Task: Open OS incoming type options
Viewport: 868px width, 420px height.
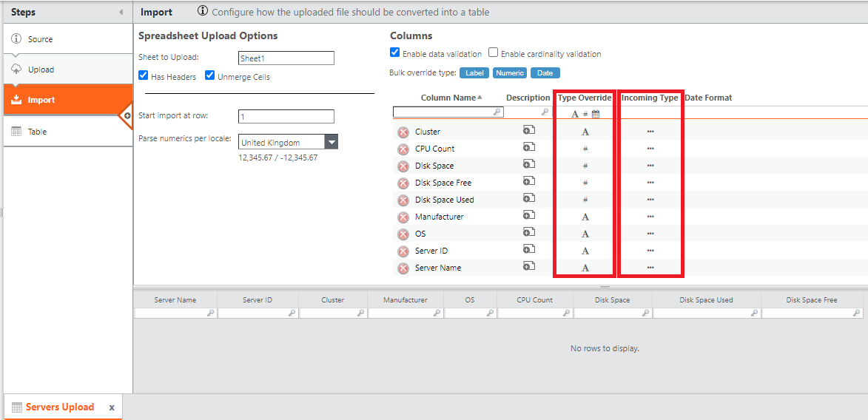Action: tap(650, 234)
